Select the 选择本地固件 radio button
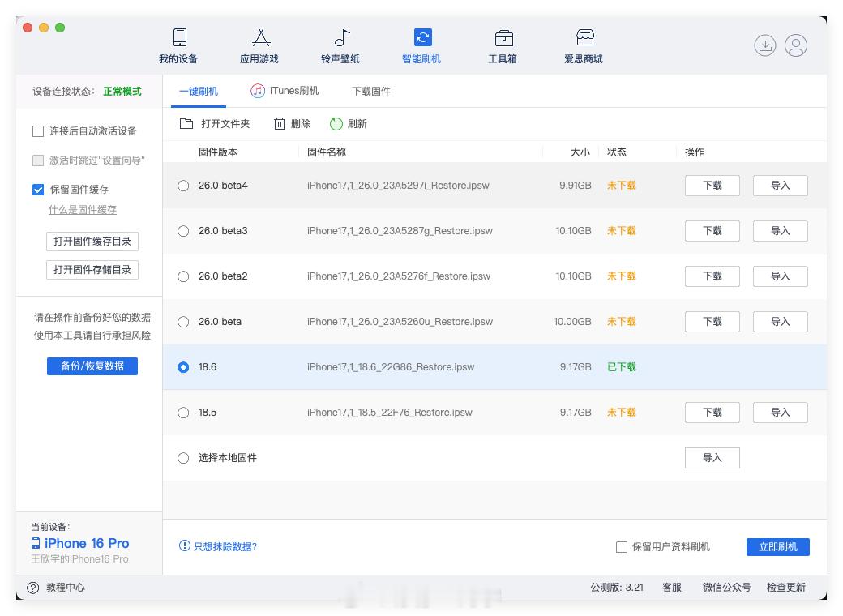843x616 pixels. [x=183, y=458]
